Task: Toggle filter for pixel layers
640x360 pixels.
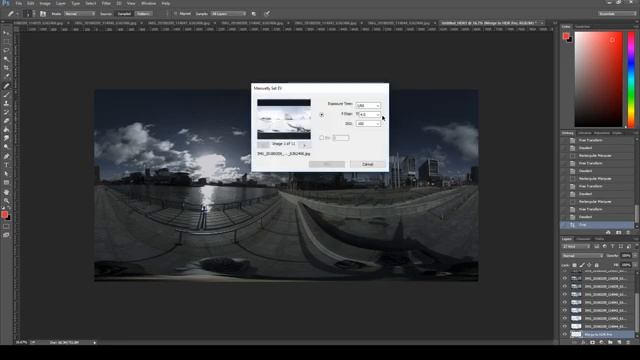Action: (x=597, y=247)
